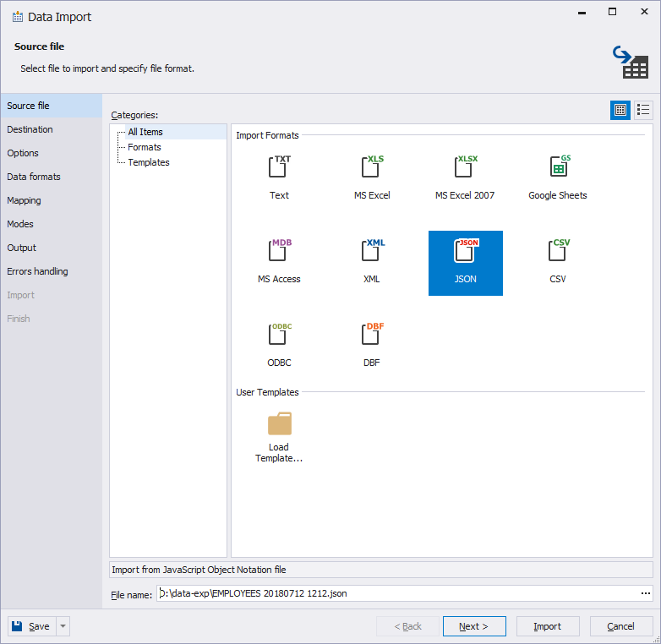Close the Data Import window

[x=644, y=12]
